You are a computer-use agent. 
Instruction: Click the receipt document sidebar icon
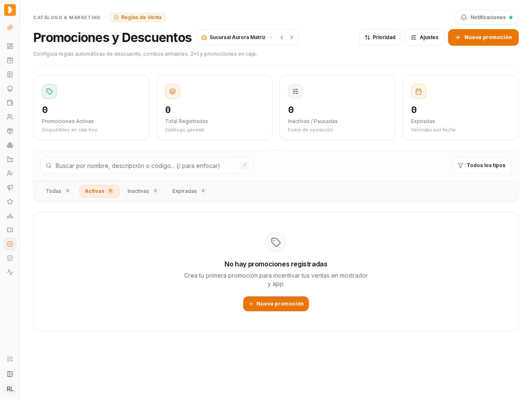pyautogui.click(x=10, y=74)
